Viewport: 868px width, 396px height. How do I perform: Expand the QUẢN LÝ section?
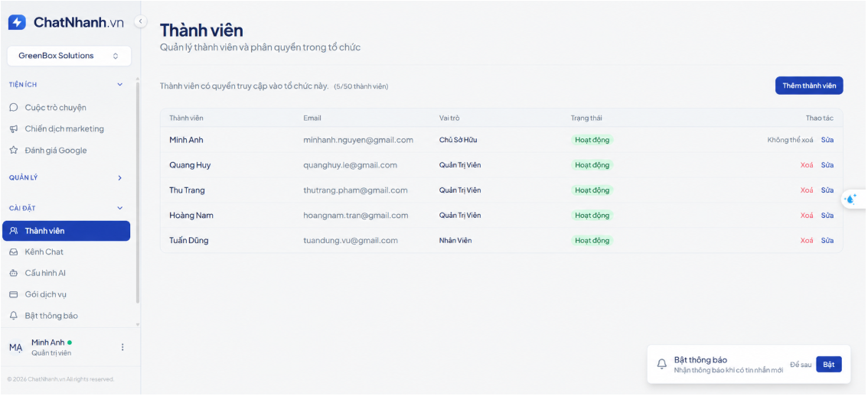point(119,178)
